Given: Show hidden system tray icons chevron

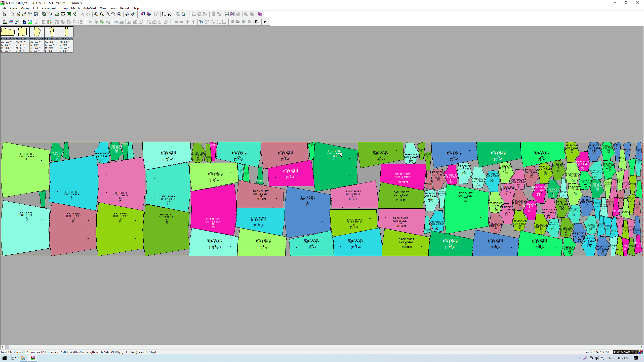Looking at the screenshot, I should (x=579, y=358).
